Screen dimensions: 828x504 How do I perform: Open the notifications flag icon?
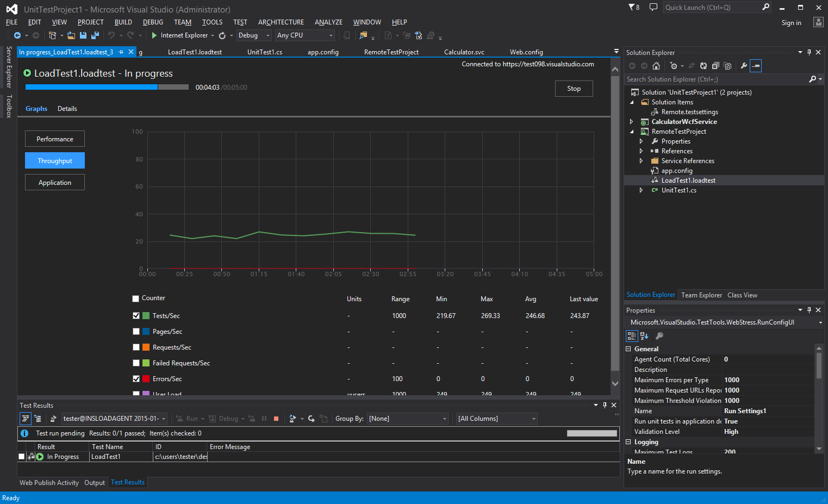tap(634, 7)
